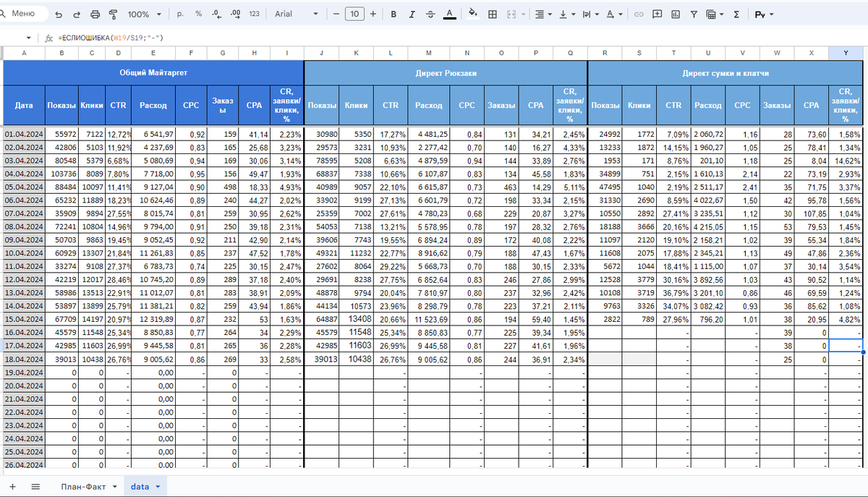
Task: Format as percent with % icon
Action: point(198,14)
